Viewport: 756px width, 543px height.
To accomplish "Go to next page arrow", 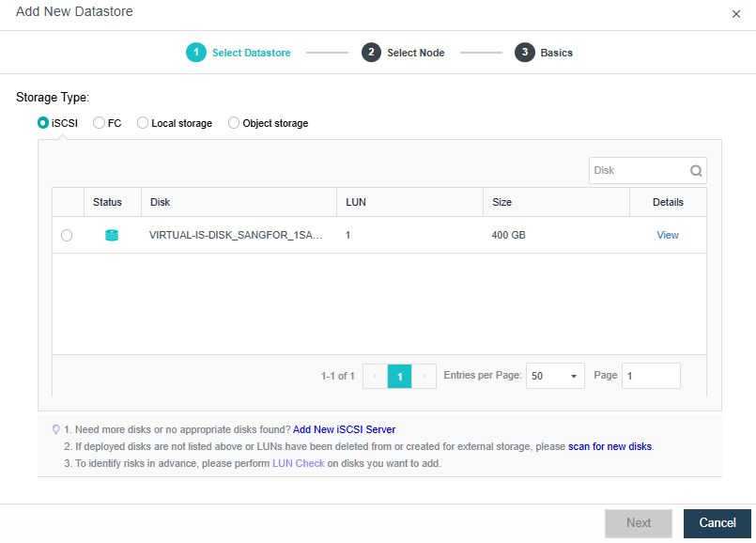I will point(424,376).
